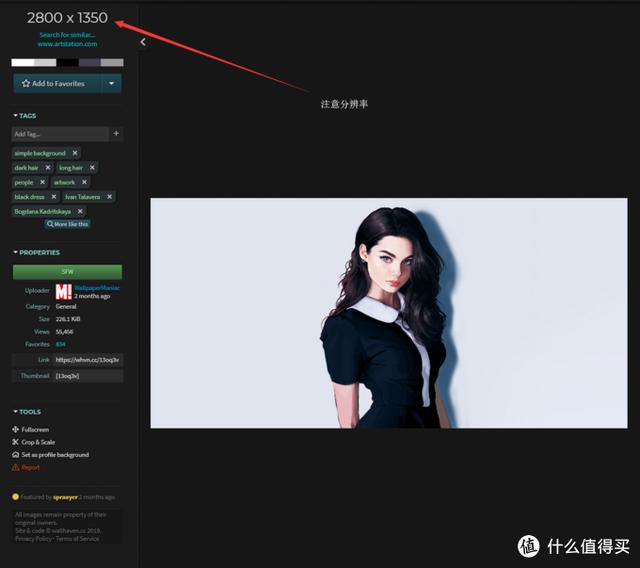Remove the 'Ivan Talavera' tag

(x=109, y=197)
